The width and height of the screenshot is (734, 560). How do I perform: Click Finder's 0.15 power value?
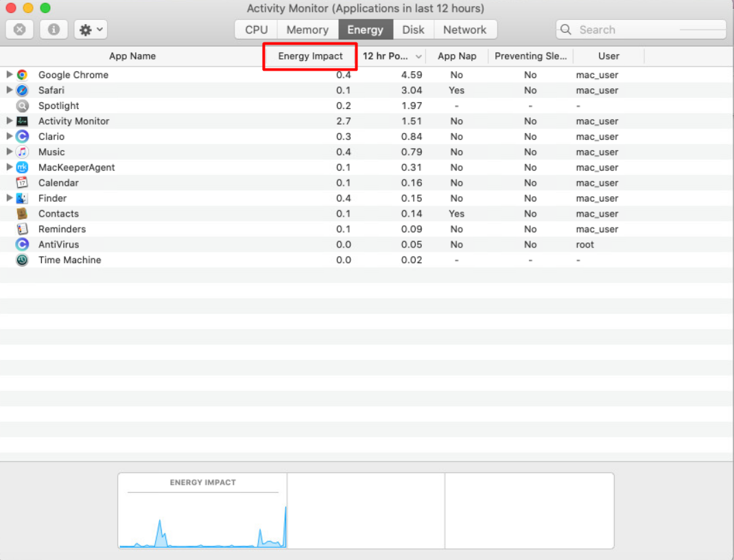[x=412, y=198]
